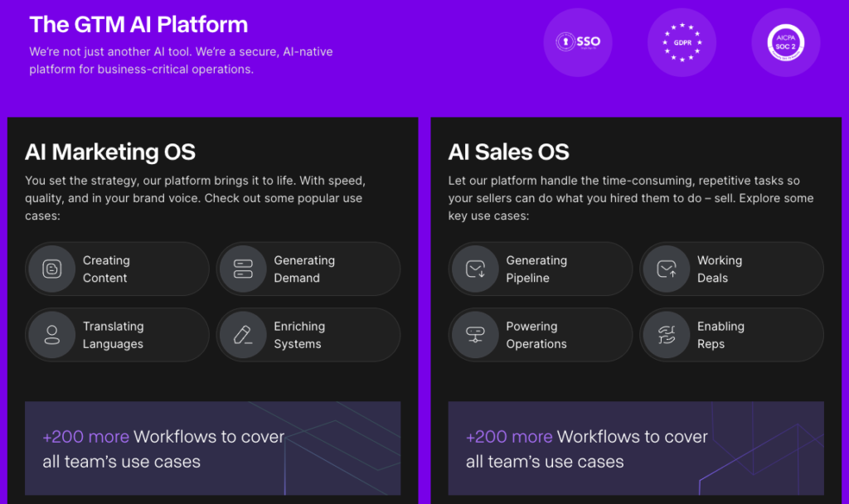The height and width of the screenshot is (504, 849).
Task: Click the AI Marketing OS heading
Action: coord(110,152)
